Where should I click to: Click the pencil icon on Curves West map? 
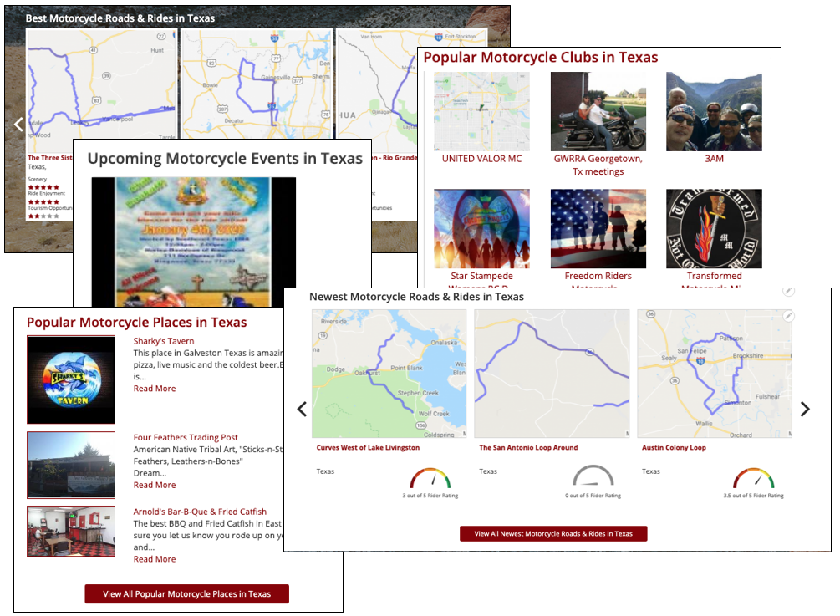pyautogui.click(x=788, y=316)
